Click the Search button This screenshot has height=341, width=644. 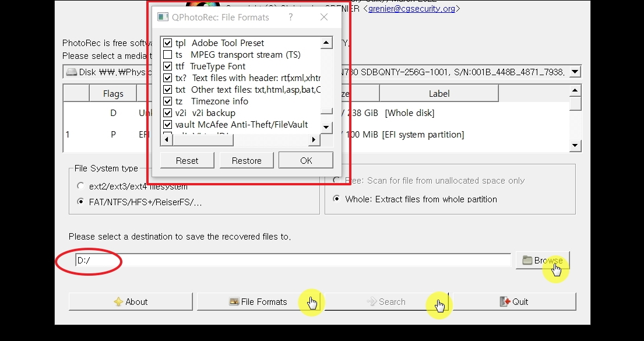(386, 301)
